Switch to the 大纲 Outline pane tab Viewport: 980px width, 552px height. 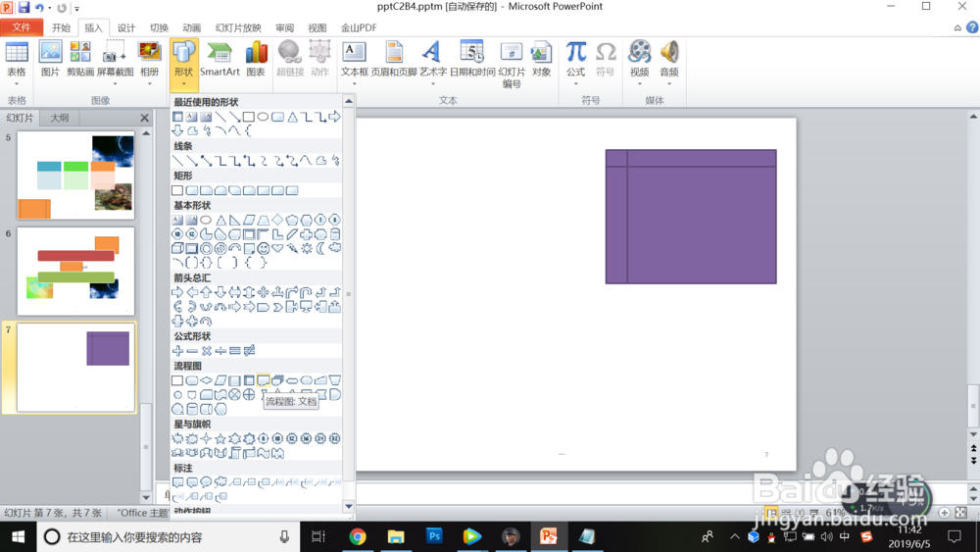(60, 118)
